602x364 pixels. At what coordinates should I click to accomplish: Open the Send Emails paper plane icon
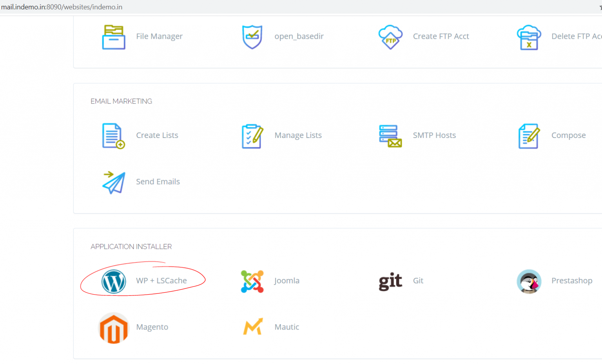coord(113,182)
